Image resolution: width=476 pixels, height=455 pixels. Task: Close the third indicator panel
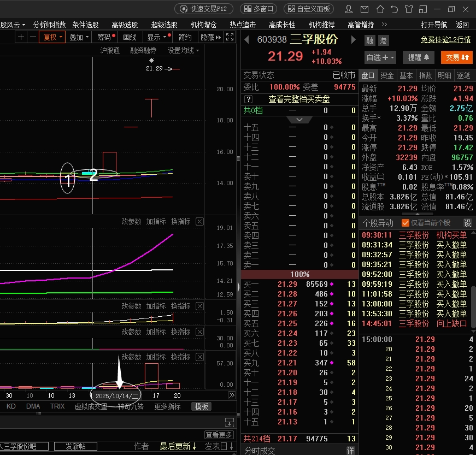pyautogui.click(x=199, y=332)
